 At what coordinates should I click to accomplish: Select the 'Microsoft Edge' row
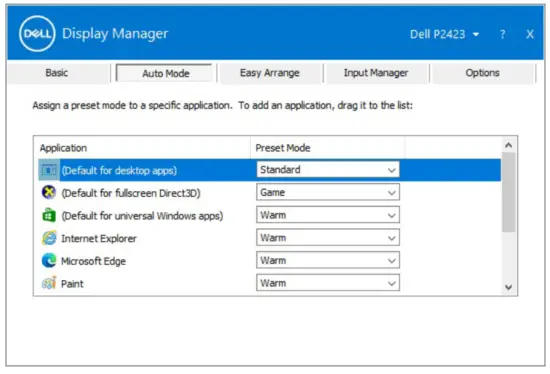click(269, 260)
